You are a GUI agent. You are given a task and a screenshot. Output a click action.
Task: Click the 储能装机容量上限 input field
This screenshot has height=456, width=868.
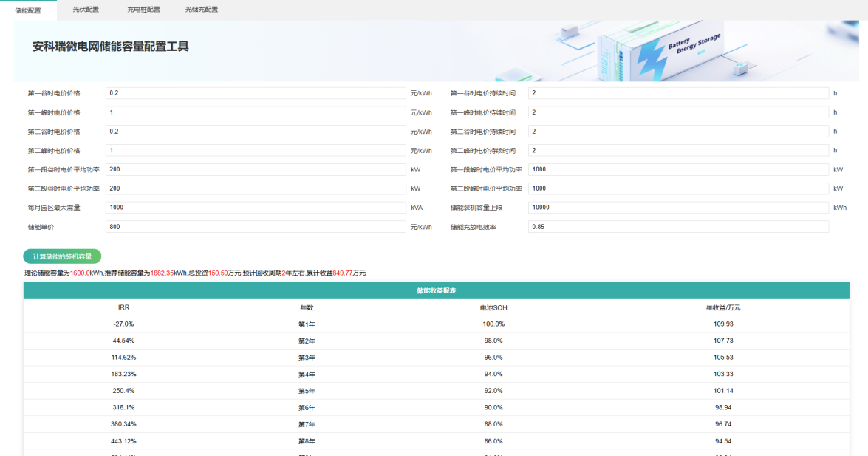[678, 208]
